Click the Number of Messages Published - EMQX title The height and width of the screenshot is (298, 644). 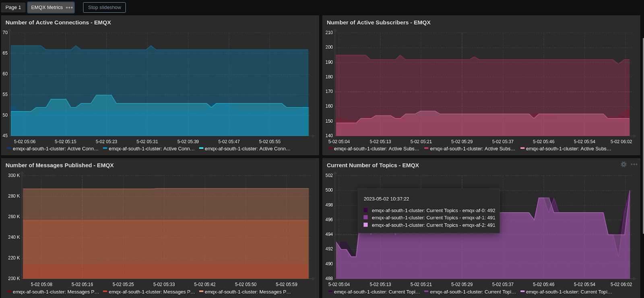point(60,165)
